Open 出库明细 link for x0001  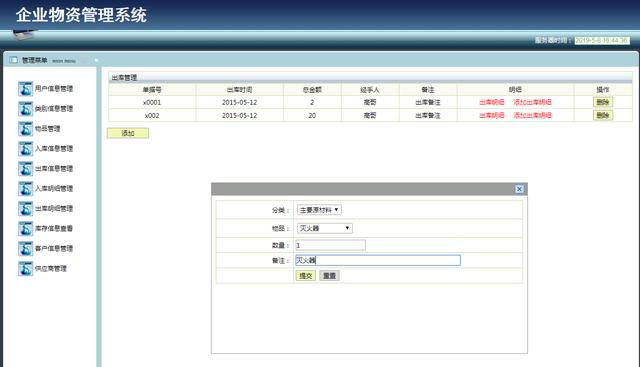492,102
